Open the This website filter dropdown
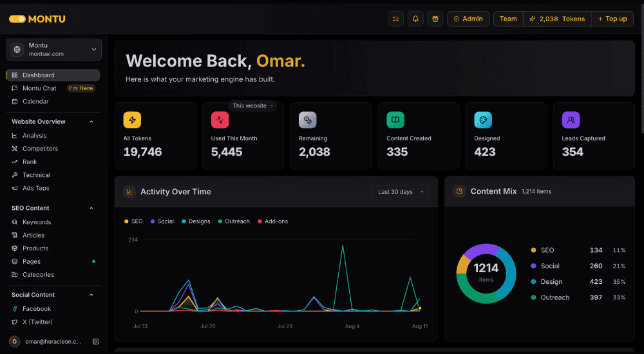The height and width of the screenshot is (354, 644). coord(252,106)
